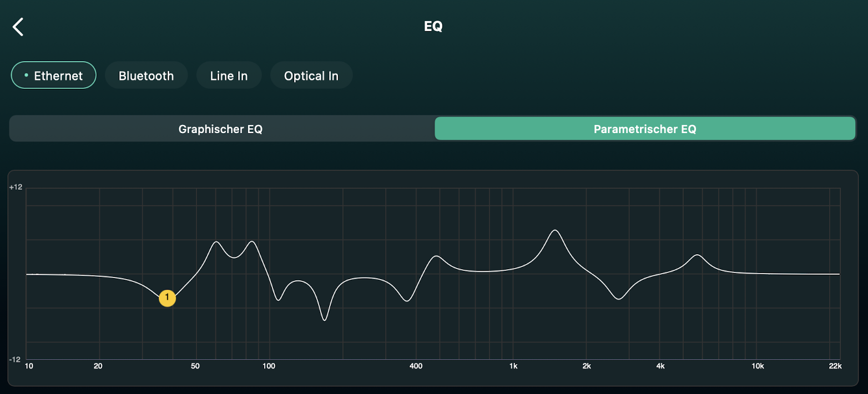Click the curve peak near 500 Hz

[x=437, y=256]
